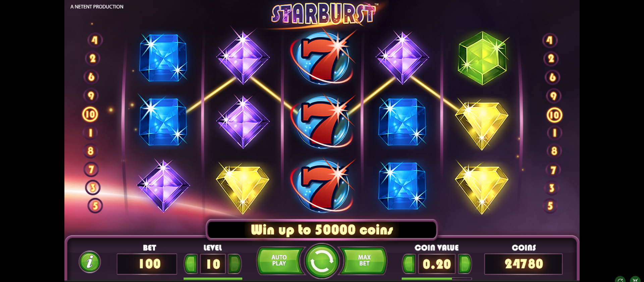
Task: Click payline 5 indicator on left
Action: click(x=95, y=205)
